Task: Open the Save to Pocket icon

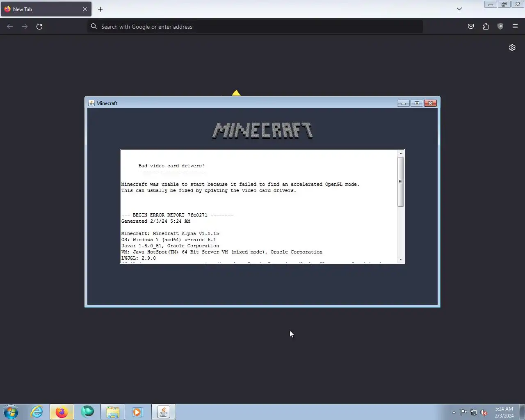Action: (471, 27)
